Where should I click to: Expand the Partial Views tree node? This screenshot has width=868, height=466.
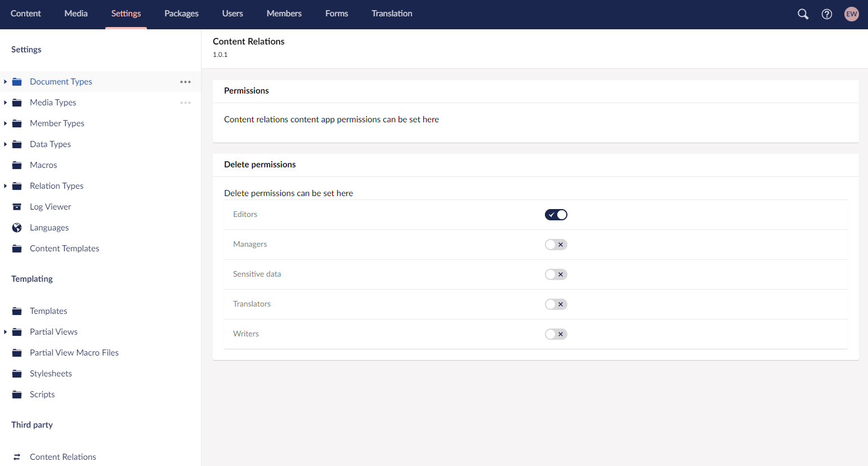[5, 332]
